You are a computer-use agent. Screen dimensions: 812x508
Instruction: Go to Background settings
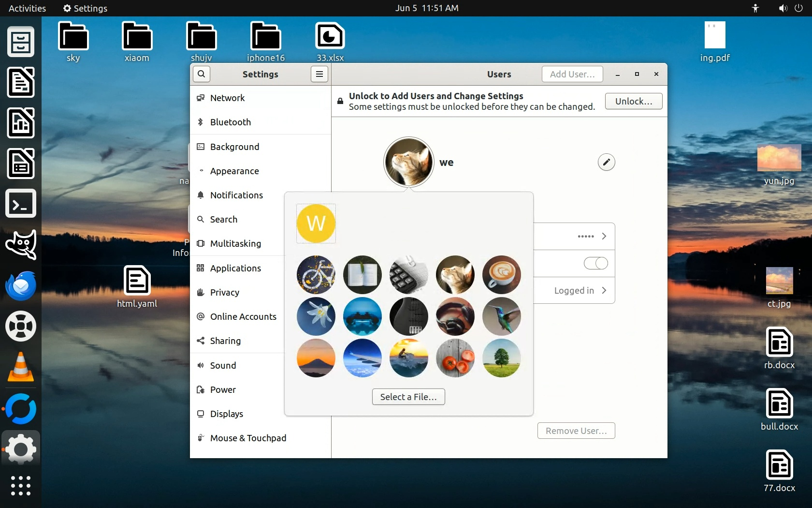pyautogui.click(x=234, y=147)
